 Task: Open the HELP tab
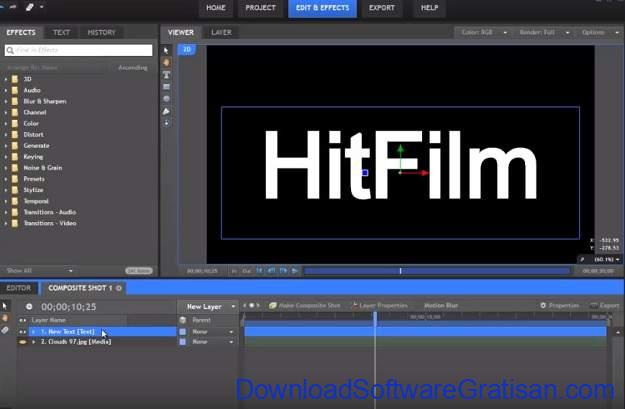pyautogui.click(x=429, y=8)
